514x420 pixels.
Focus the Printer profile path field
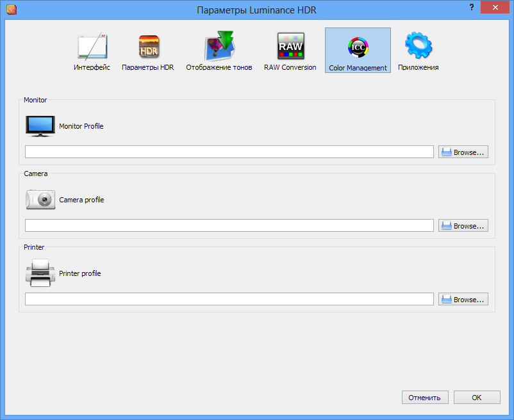tap(229, 299)
